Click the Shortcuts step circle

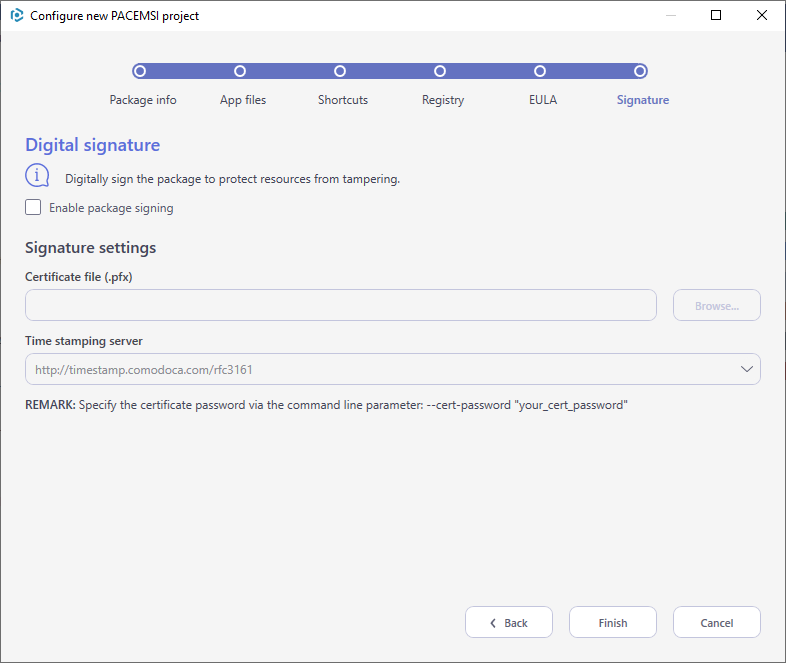click(x=340, y=71)
